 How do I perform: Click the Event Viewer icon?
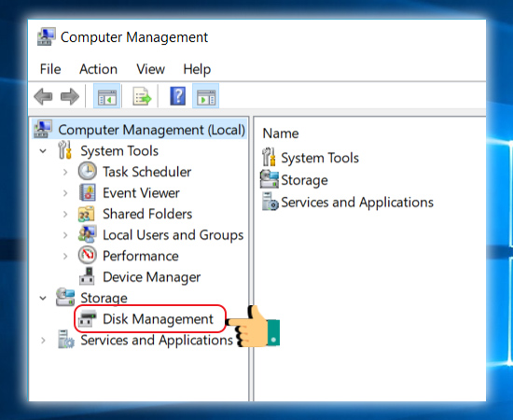pyautogui.click(x=88, y=192)
